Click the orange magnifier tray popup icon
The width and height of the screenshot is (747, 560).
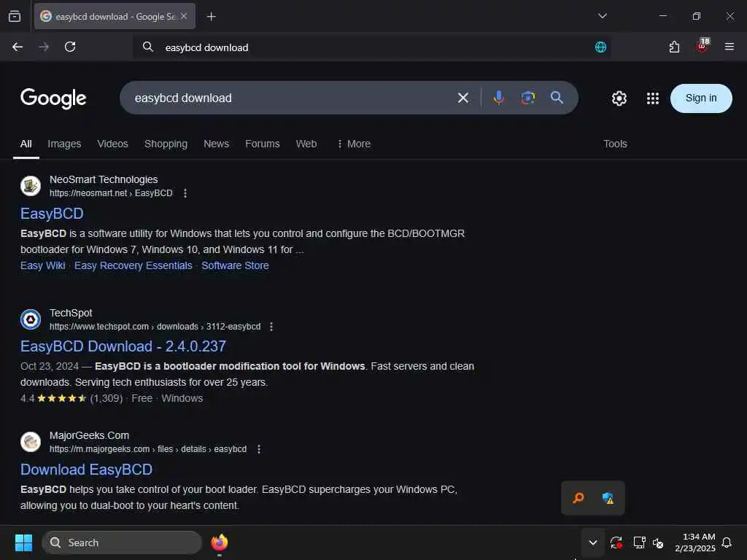pyautogui.click(x=578, y=498)
